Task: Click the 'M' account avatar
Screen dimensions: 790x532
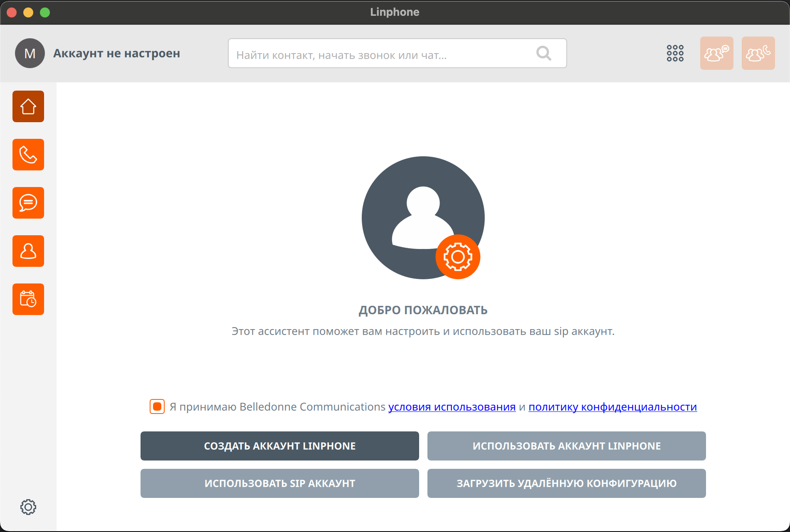Action: [30, 53]
